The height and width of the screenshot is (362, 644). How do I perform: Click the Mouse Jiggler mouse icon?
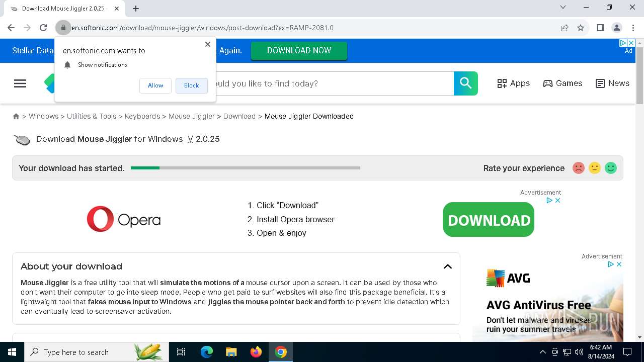(22, 139)
